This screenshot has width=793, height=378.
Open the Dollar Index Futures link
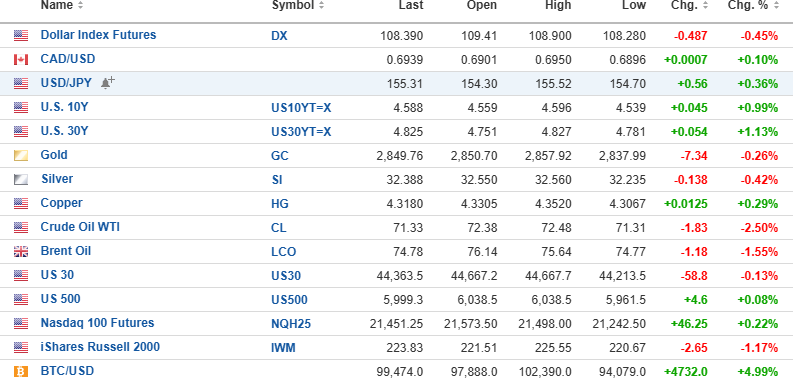click(98, 35)
